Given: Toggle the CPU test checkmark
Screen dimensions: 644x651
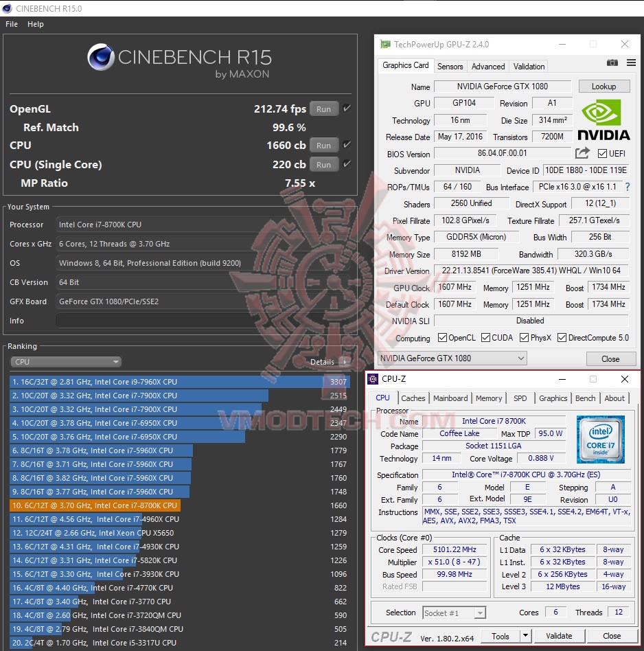Looking at the screenshot, I should [347, 145].
